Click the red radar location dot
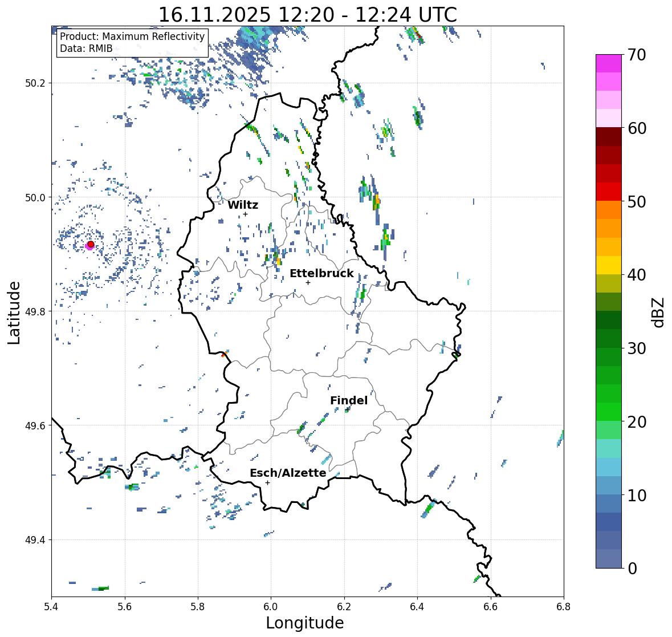672x637 pixels. click(x=91, y=244)
